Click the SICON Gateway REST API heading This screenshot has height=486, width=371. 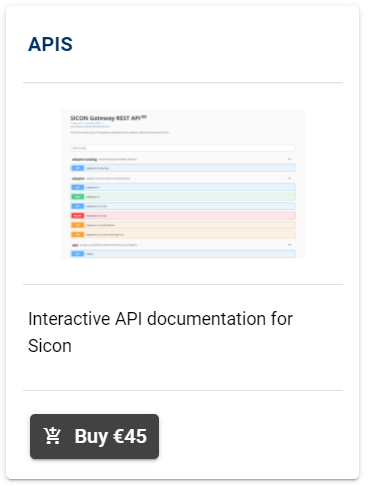point(105,118)
